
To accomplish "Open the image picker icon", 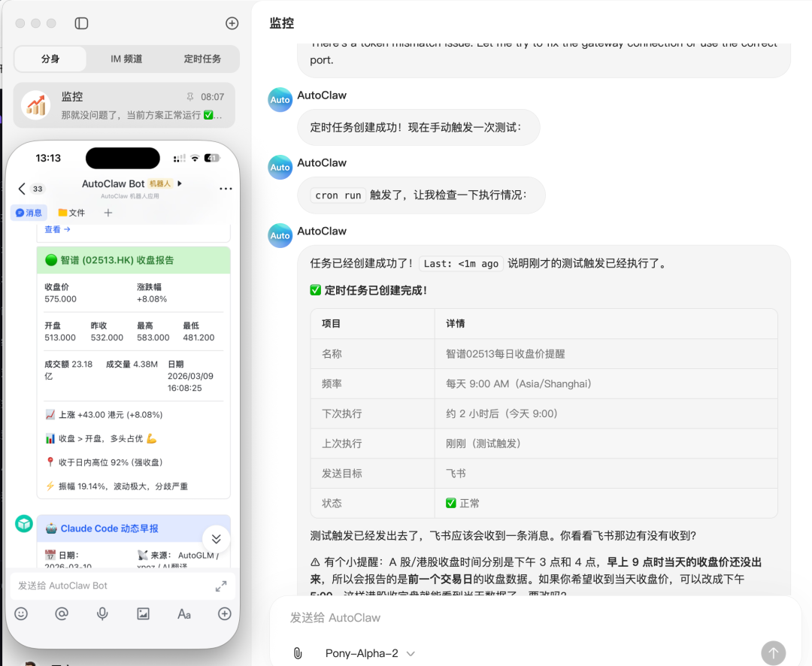I will tap(143, 614).
